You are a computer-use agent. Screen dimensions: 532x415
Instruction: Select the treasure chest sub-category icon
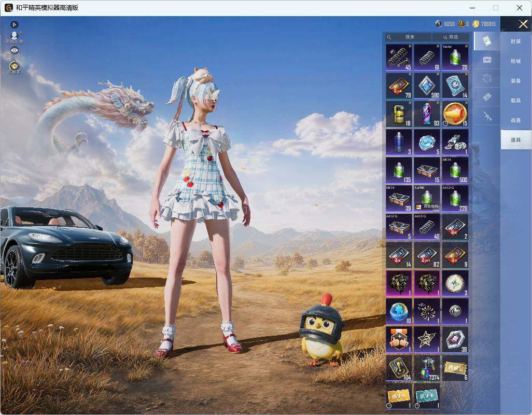[487, 60]
